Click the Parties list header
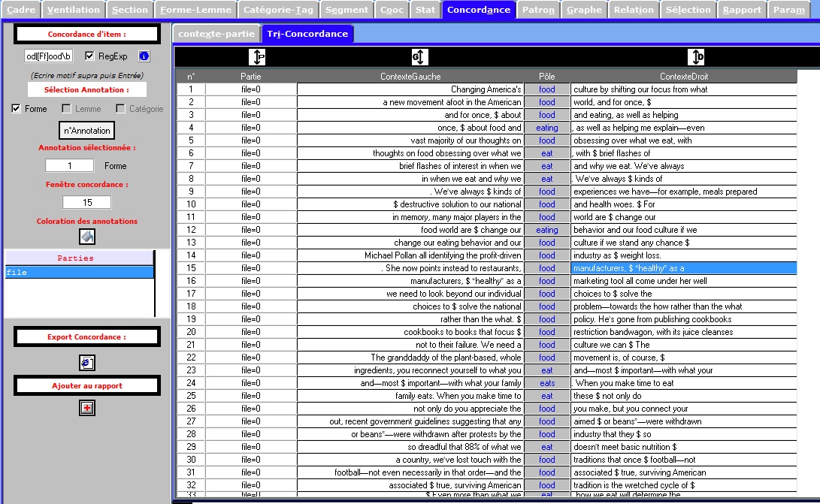820x504 pixels. (80, 258)
